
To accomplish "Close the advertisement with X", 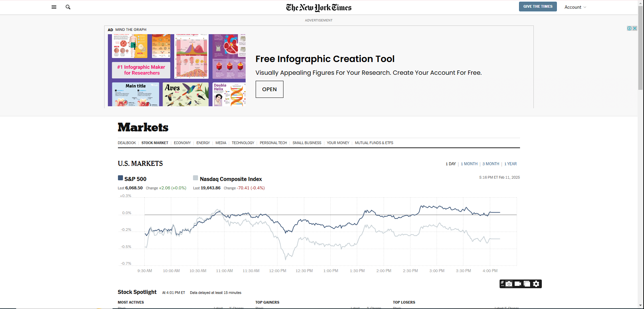I will click(635, 28).
